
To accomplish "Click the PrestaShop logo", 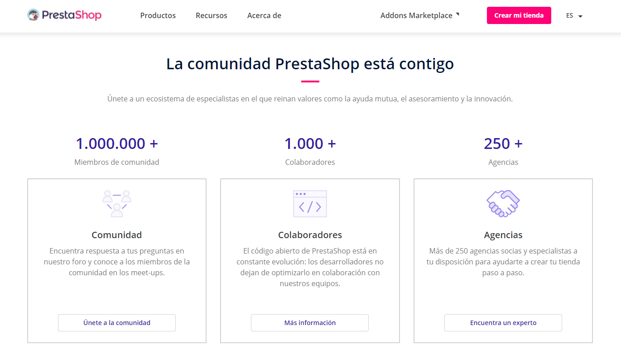I will tap(64, 15).
